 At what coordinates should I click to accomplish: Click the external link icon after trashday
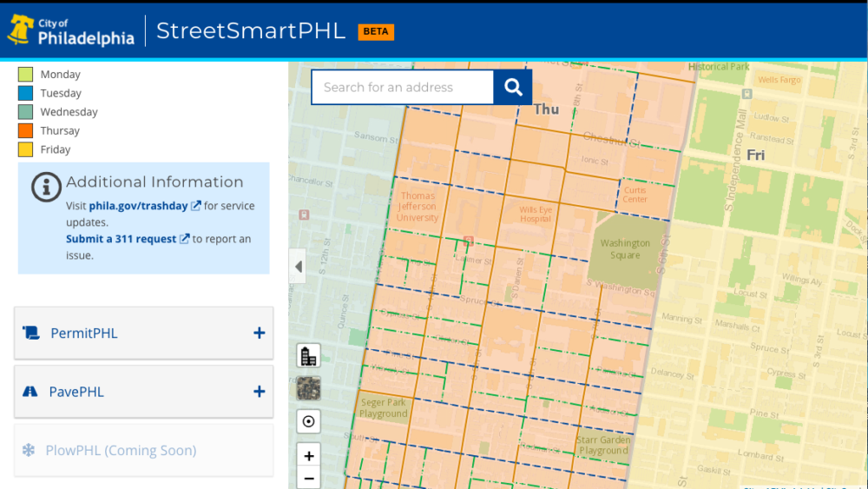click(195, 206)
